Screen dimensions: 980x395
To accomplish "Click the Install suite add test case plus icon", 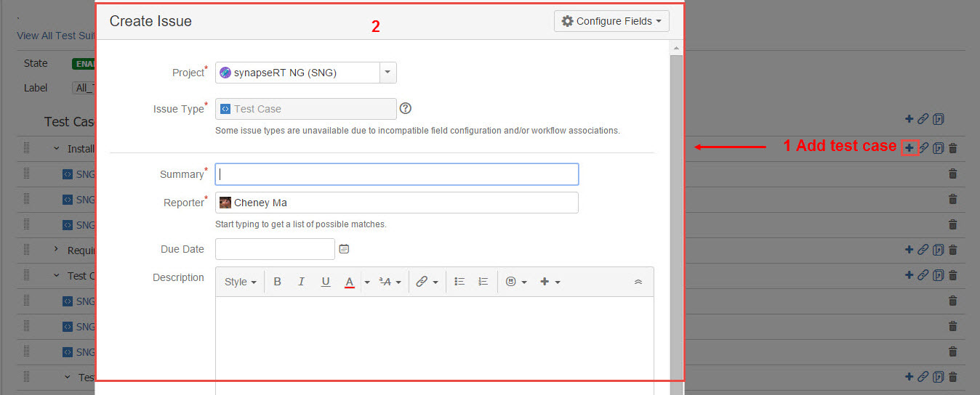I will tap(909, 148).
